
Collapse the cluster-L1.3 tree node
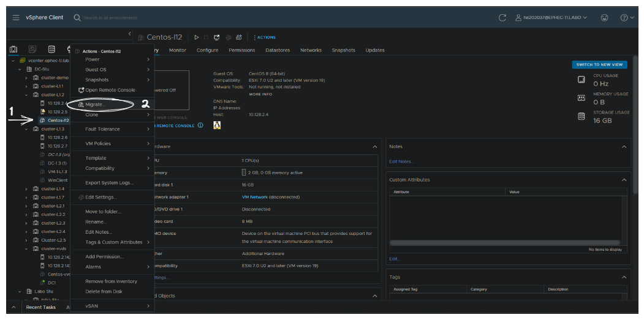pyautogui.click(x=26, y=129)
